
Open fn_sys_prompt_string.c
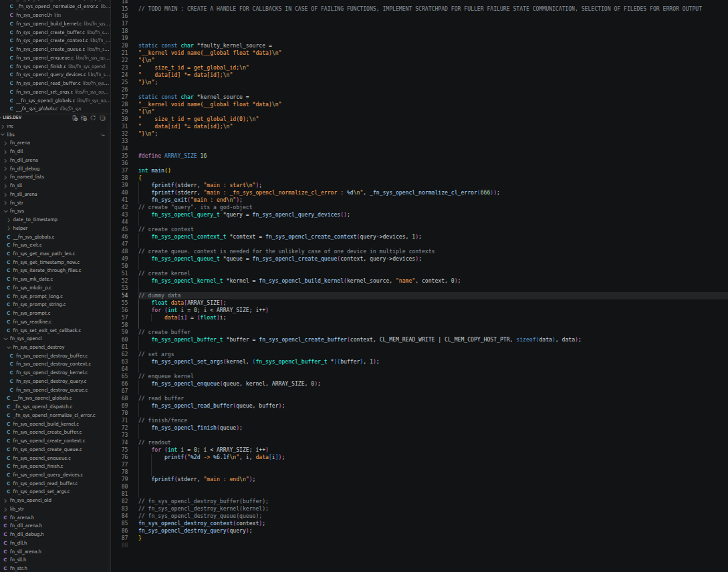39,304
